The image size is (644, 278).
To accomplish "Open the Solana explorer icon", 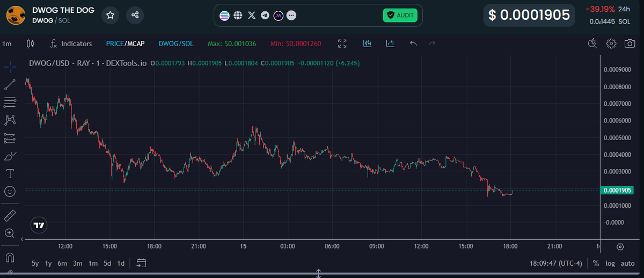I will [225, 16].
